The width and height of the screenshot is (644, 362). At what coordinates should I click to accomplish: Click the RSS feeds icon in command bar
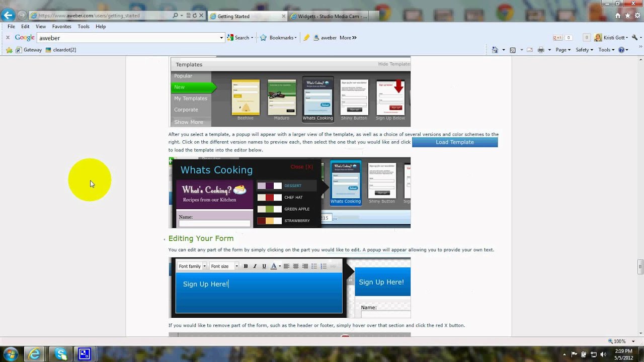513,50
